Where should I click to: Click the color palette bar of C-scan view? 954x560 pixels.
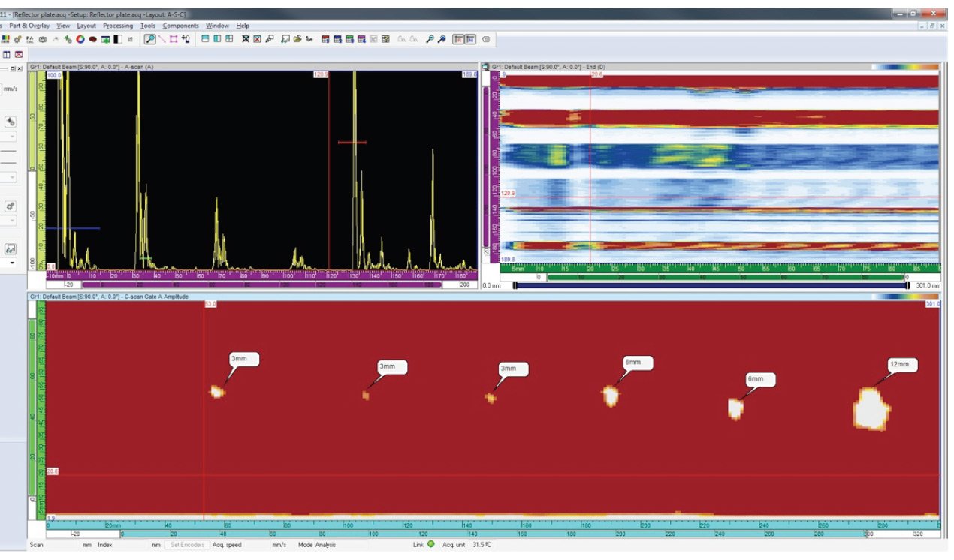tap(904, 297)
